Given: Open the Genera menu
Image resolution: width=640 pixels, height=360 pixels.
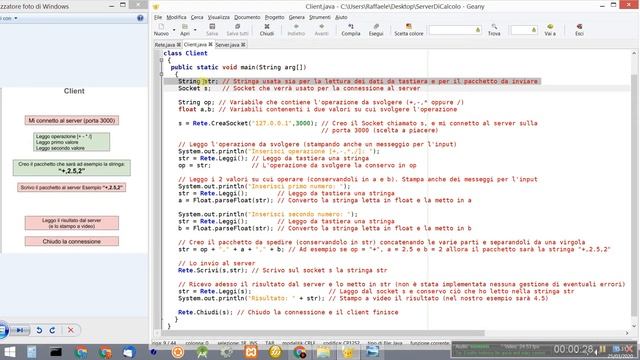Looking at the screenshot, I should pos(297,17).
